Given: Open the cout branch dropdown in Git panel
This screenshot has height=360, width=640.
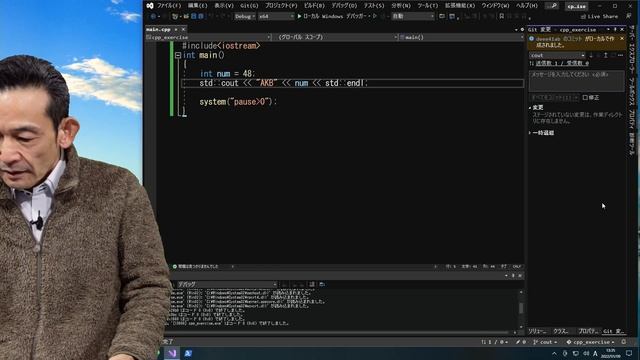Looking at the screenshot, I should tap(557, 55).
